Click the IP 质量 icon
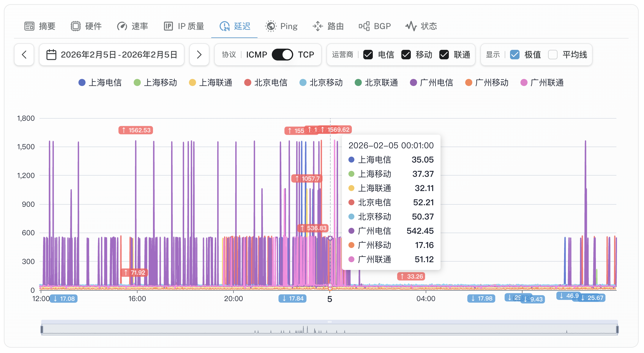644x353 pixels. pos(168,26)
